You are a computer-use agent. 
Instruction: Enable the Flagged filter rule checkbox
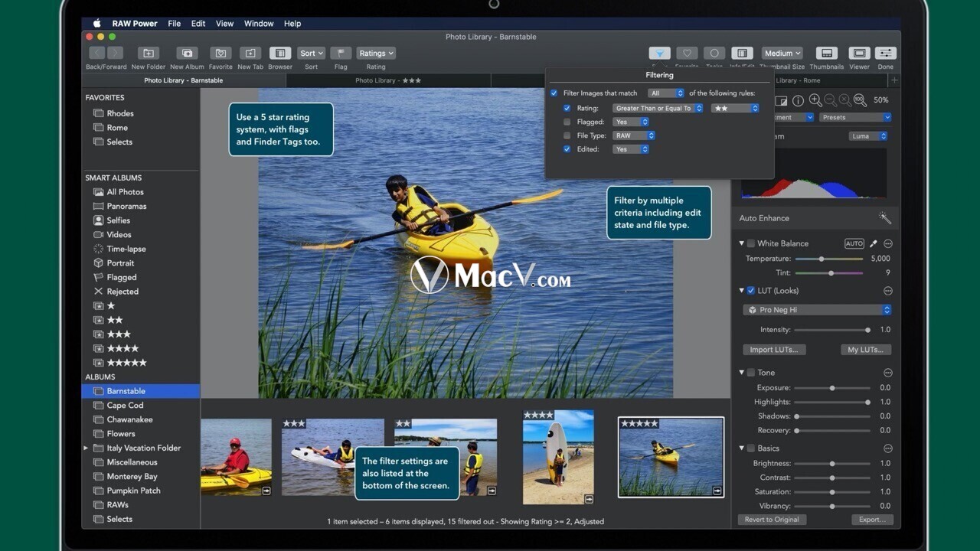(567, 122)
